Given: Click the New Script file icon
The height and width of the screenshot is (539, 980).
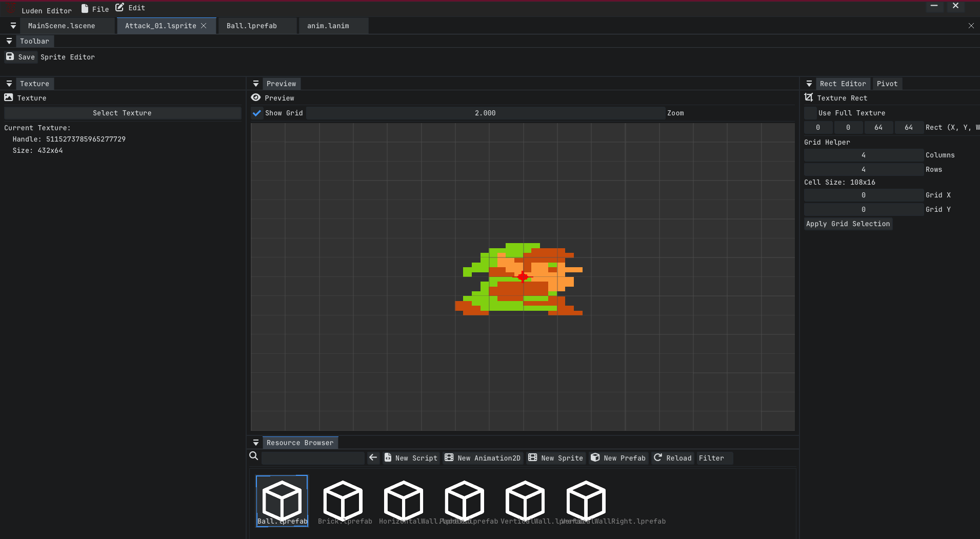Looking at the screenshot, I should (x=388, y=457).
